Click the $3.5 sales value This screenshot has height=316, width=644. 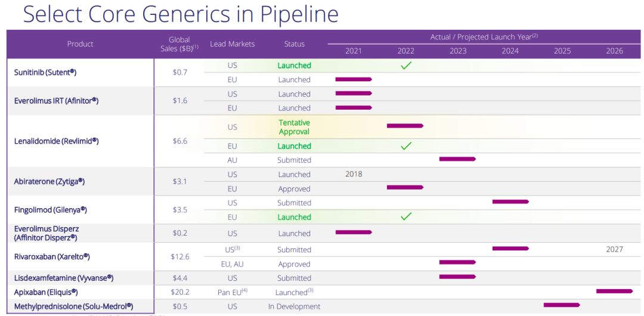click(x=180, y=209)
